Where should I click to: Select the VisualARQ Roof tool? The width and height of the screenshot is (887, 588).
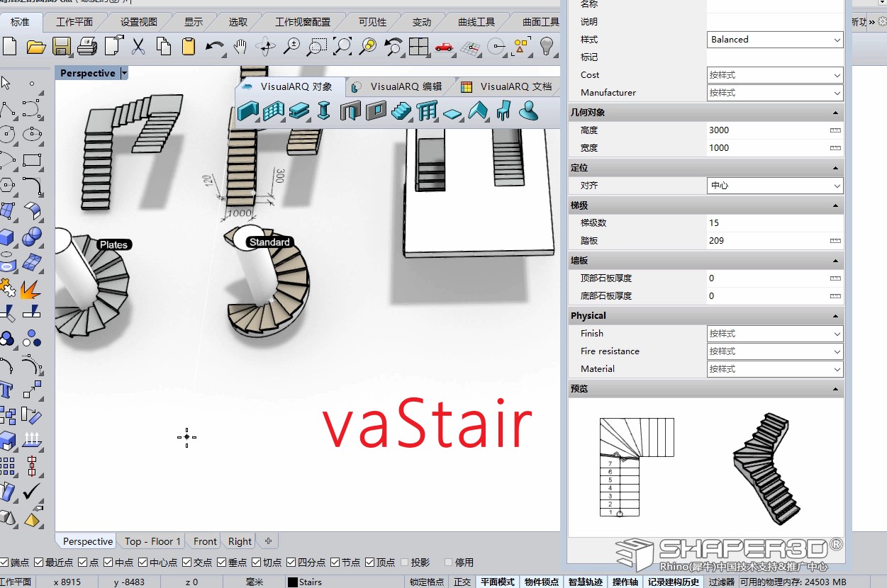478,111
